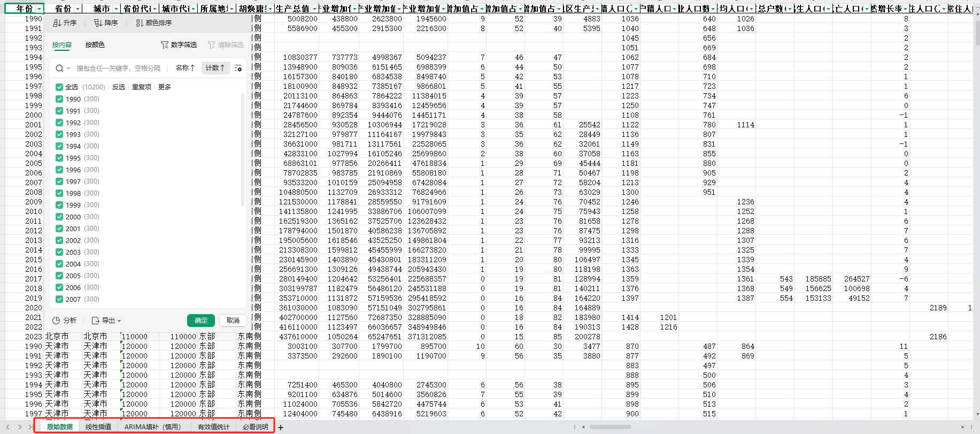Sort filter list by 名称
The height and width of the screenshot is (434, 980).
pos(185,68)
